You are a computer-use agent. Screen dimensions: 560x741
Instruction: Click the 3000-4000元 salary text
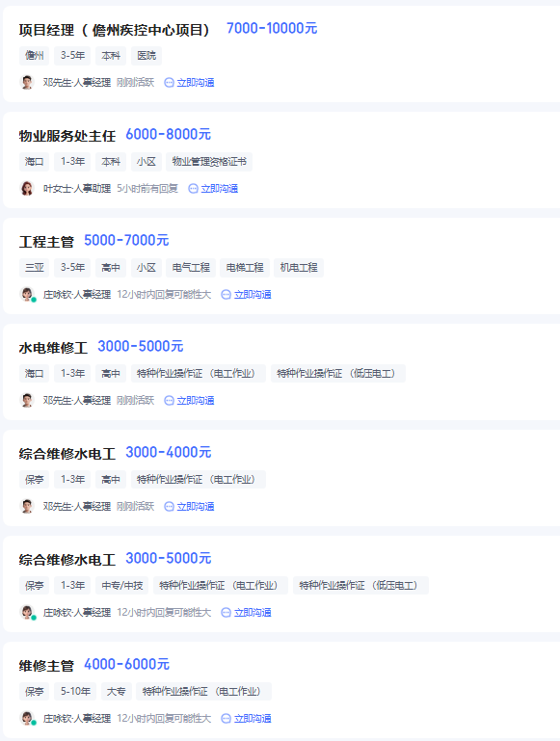169,452
